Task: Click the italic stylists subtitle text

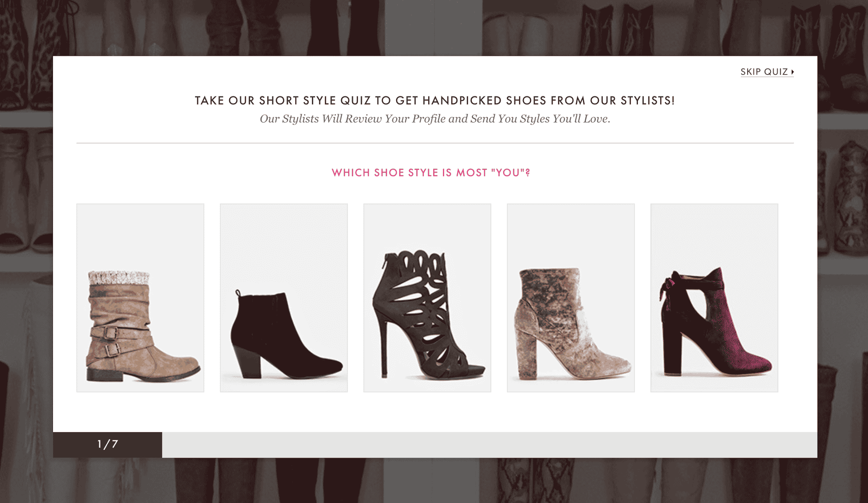Action: click(435, 119)
